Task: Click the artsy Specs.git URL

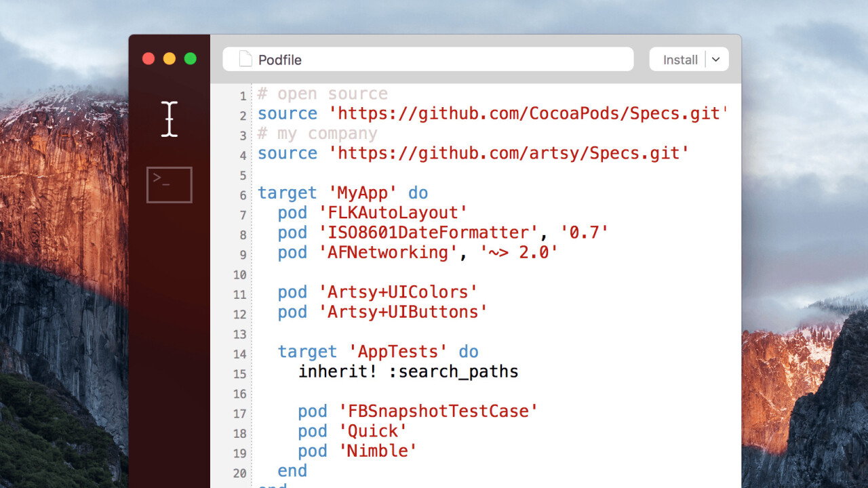Action: tap(508, 153)
